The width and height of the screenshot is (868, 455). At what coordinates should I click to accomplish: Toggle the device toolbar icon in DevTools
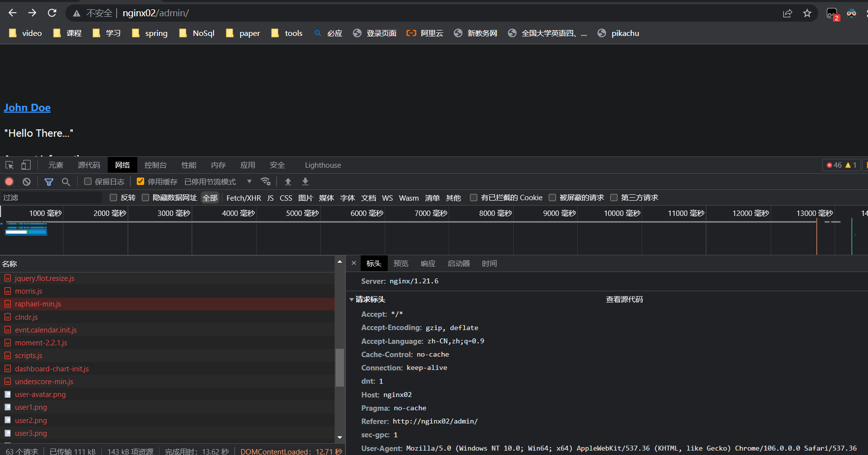[26, 165]
